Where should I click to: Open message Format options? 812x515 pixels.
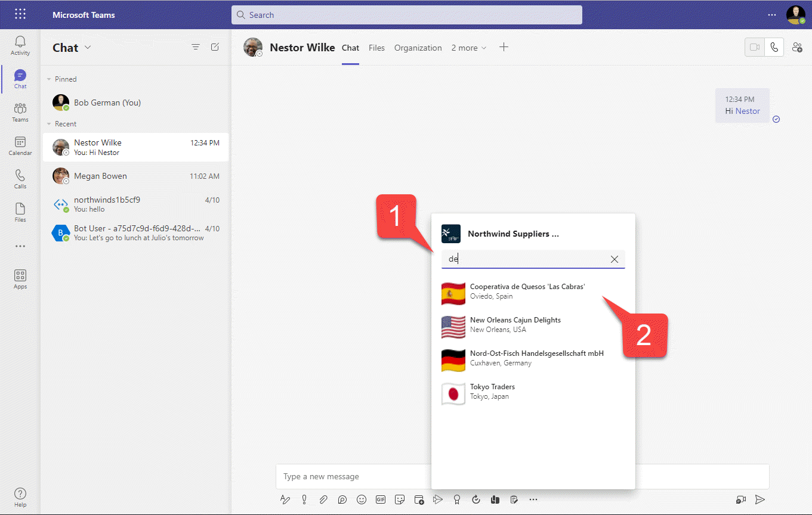285,500
